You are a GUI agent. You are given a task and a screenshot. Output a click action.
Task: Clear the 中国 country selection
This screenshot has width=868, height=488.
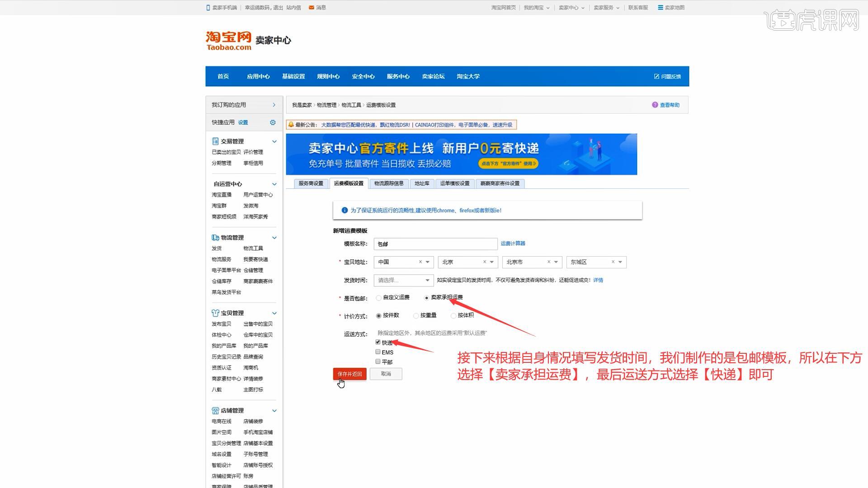pos(420,262)
